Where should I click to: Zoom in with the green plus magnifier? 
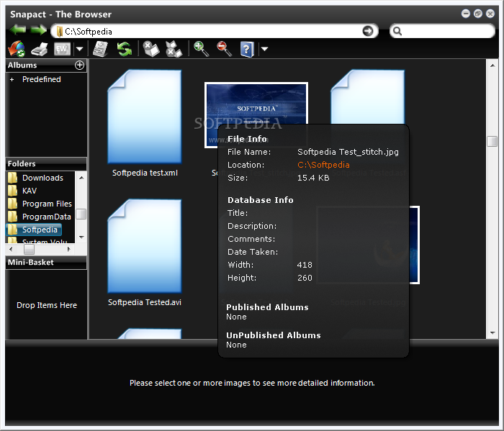coord(201,49)
